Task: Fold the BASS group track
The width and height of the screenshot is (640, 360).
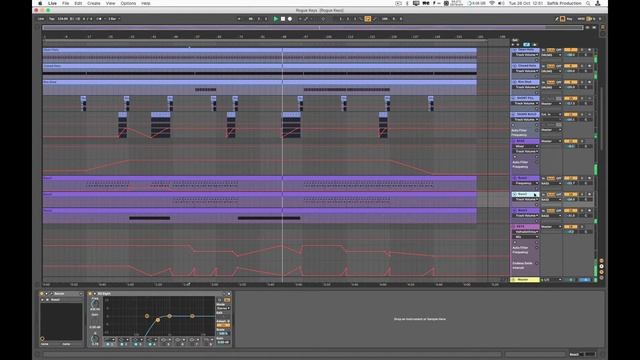Action: click(514, 141)
